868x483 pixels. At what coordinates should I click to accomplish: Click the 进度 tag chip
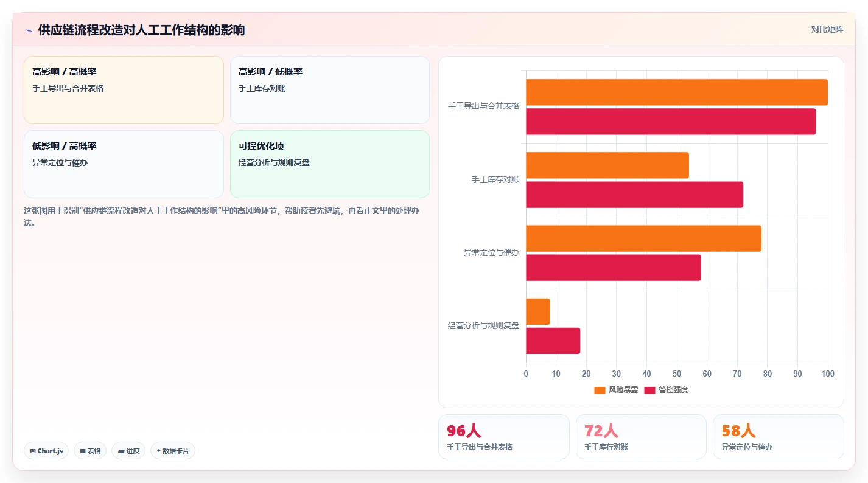(128, 451)
